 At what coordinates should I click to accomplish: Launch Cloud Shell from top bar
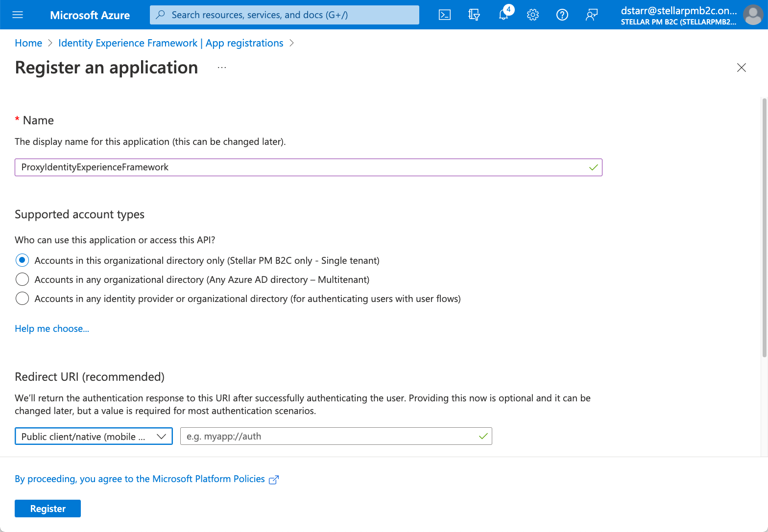click(x=444, y=15)
